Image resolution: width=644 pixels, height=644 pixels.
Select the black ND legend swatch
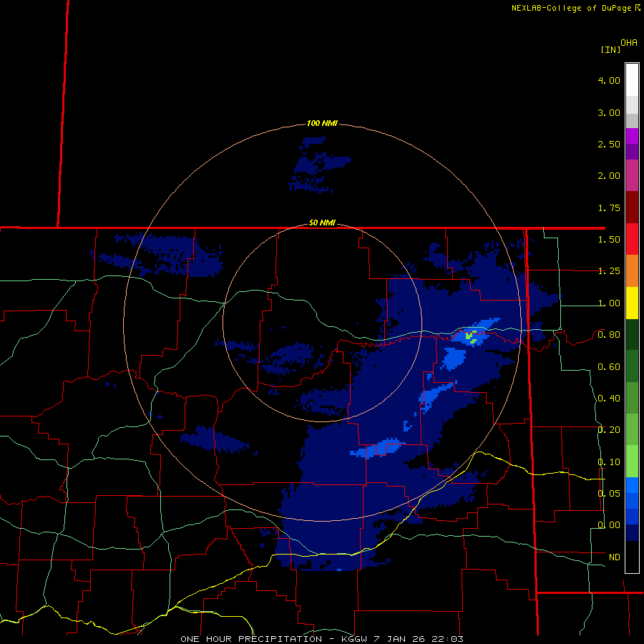632,557
